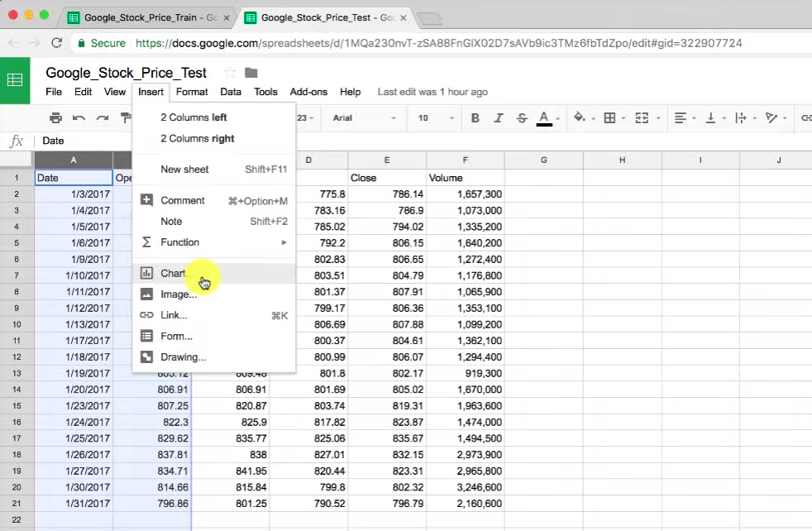Open the Arial font dropdown
Viewport: 812px width, 531px height.
(x=364, y=118)
